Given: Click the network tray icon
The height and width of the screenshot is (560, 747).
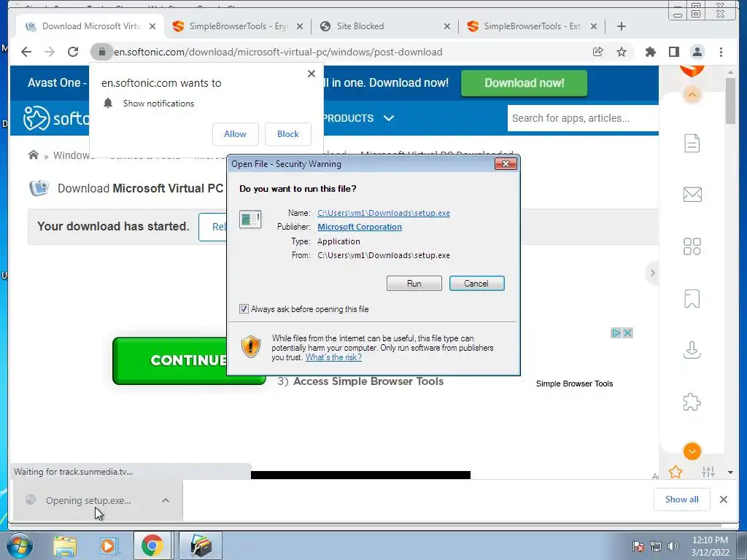Looking at the screenshot, I should point(656,546).
